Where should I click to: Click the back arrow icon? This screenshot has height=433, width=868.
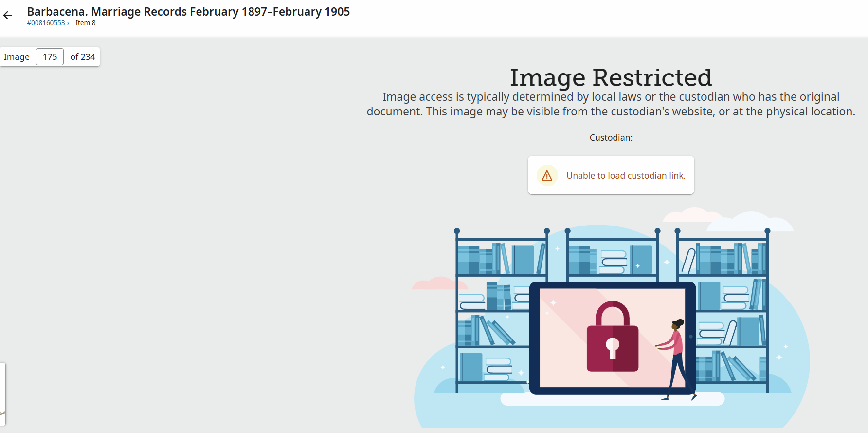pyautogui.click(x=7, y=15)
